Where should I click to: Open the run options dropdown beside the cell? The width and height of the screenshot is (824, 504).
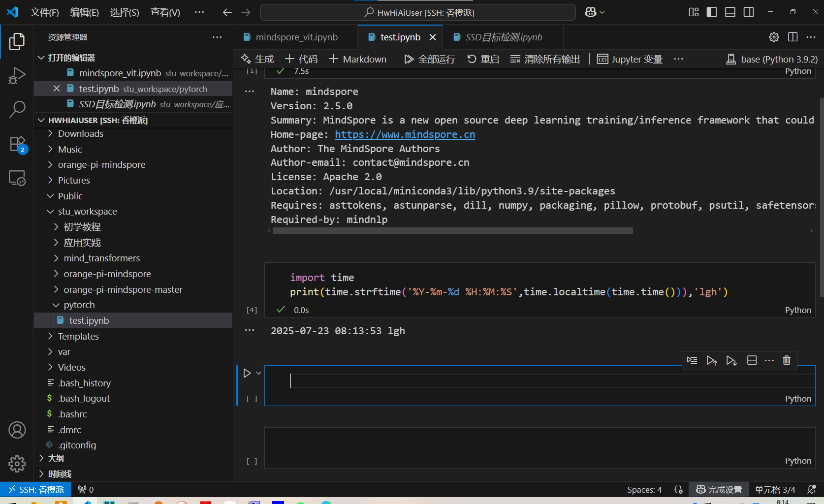click(258, 373)
